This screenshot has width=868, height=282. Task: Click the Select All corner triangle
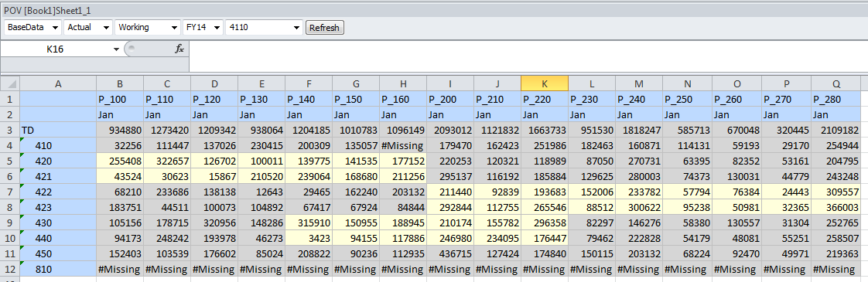click(10, 84)
